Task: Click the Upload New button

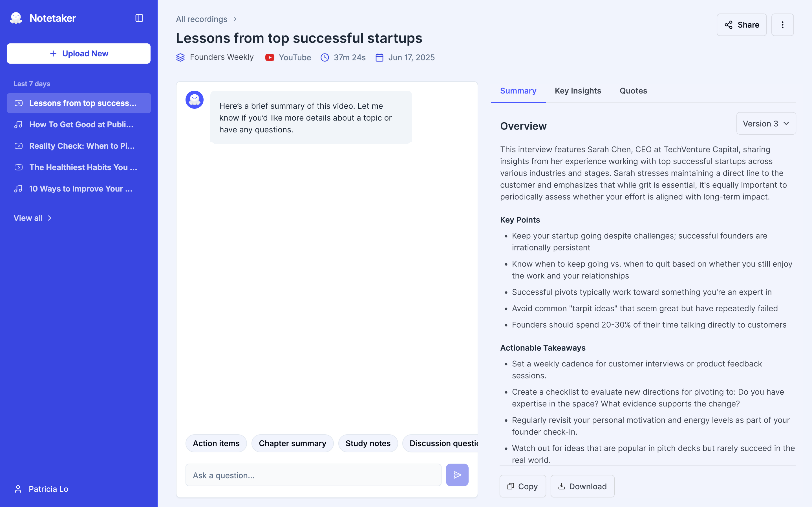Action: tap(78, 53)
